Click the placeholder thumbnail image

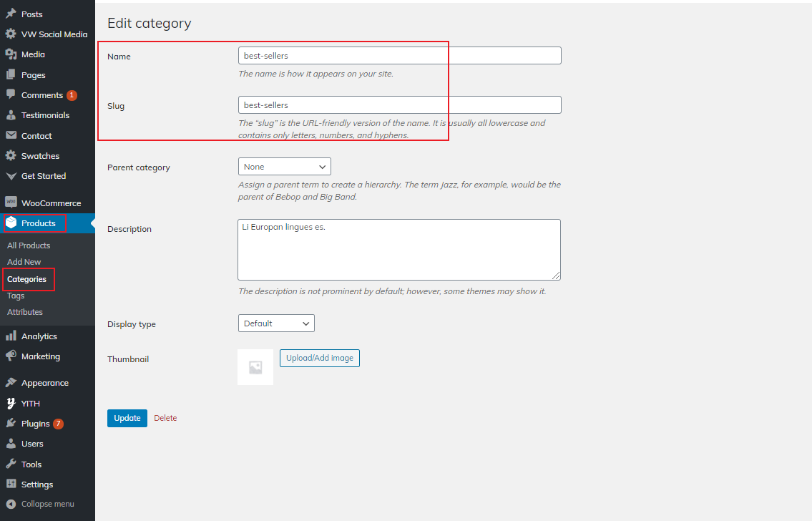click(x=255, y=367)
